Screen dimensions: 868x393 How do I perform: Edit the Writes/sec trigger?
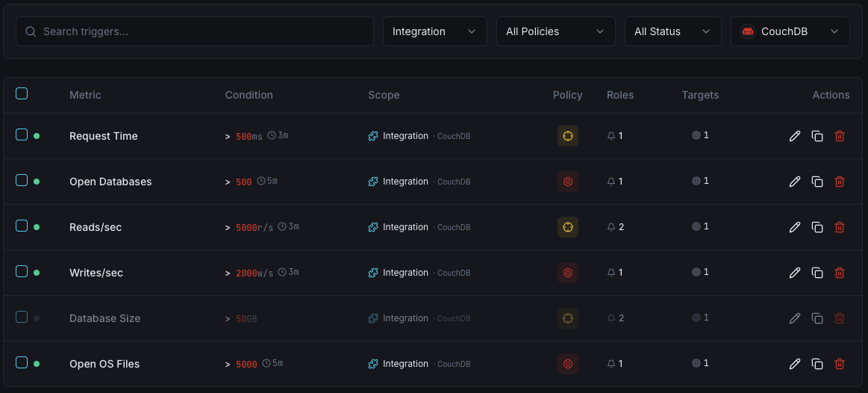coord(794,272)
